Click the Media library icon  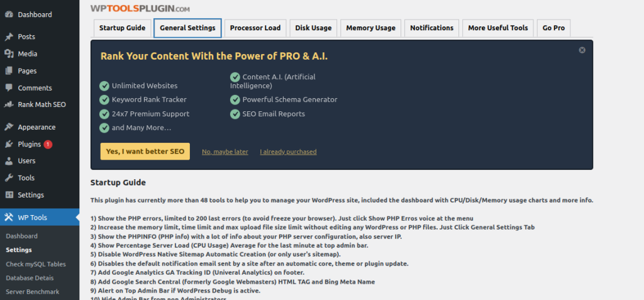(x=9, y=54)
